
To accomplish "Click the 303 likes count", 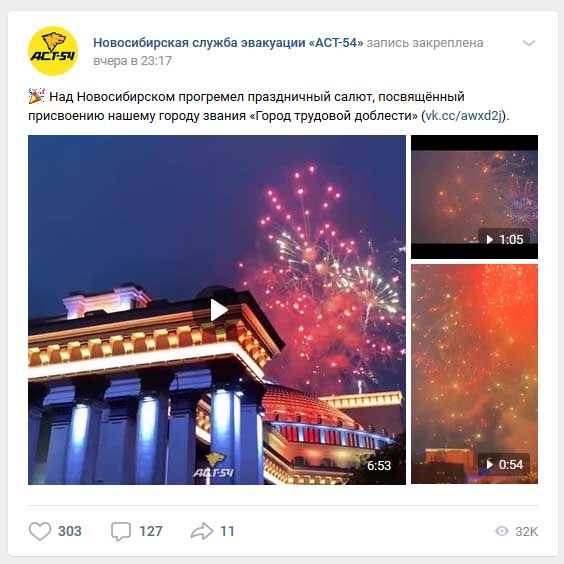I will tap(70, 531).
